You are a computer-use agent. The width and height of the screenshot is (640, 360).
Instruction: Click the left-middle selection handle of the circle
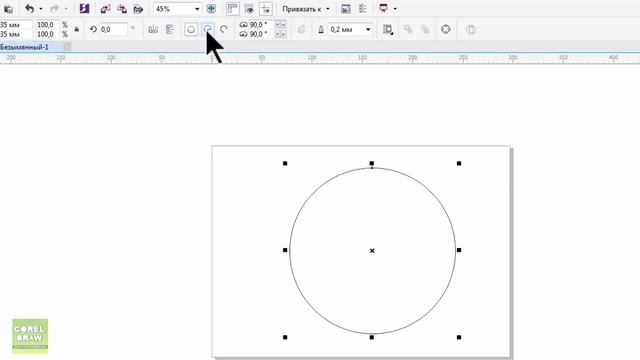click(x=285, y=250)
